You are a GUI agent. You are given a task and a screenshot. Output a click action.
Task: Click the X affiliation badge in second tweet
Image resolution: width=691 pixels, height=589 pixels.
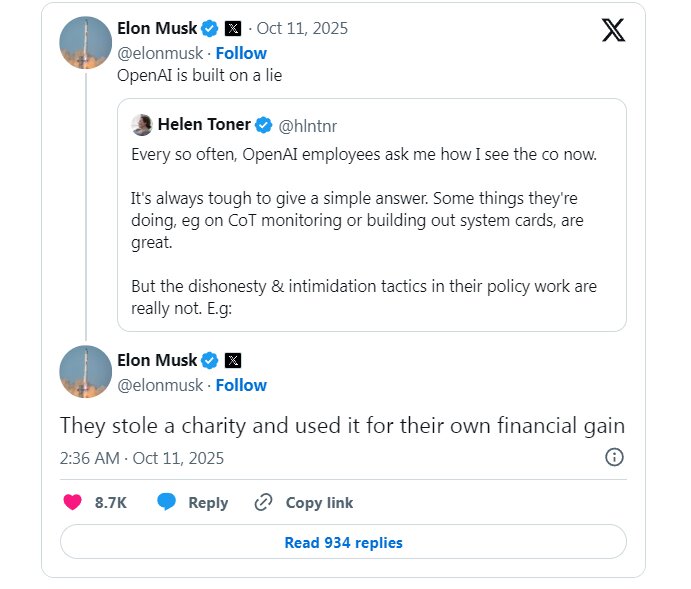(x=232, y=360)
